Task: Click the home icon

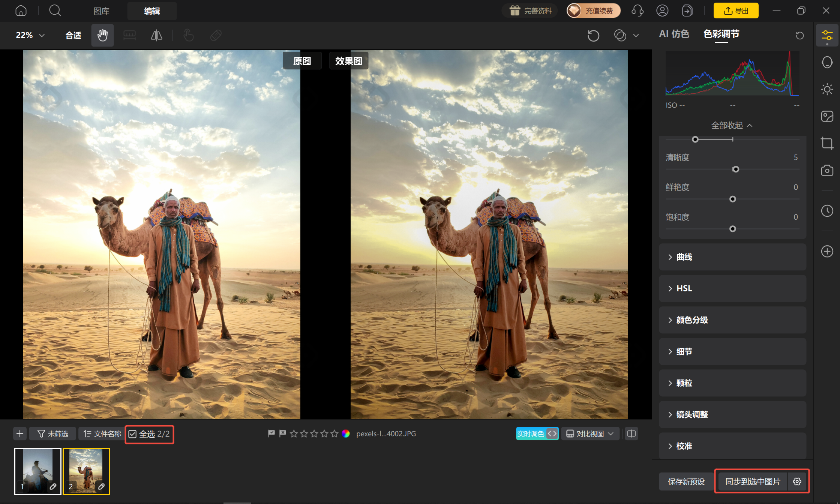Action: pos(21,11)
